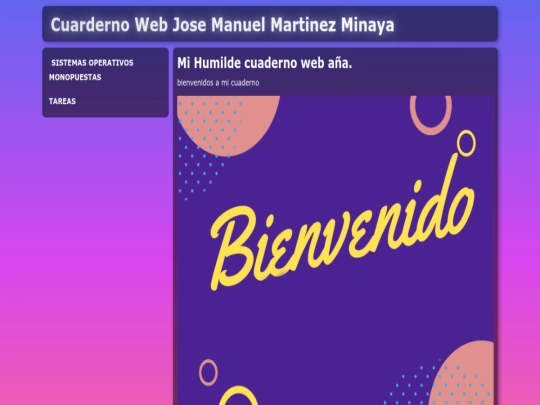The width and height of the screenshot is (540, 405).
Task: Open the TAREAS sidebar link
Action: 62,101
